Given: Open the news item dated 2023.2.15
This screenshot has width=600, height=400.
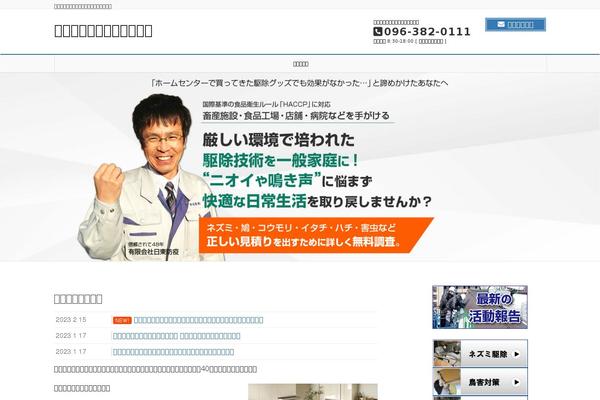Looking at the screenshot, I should tap(198, 320).
